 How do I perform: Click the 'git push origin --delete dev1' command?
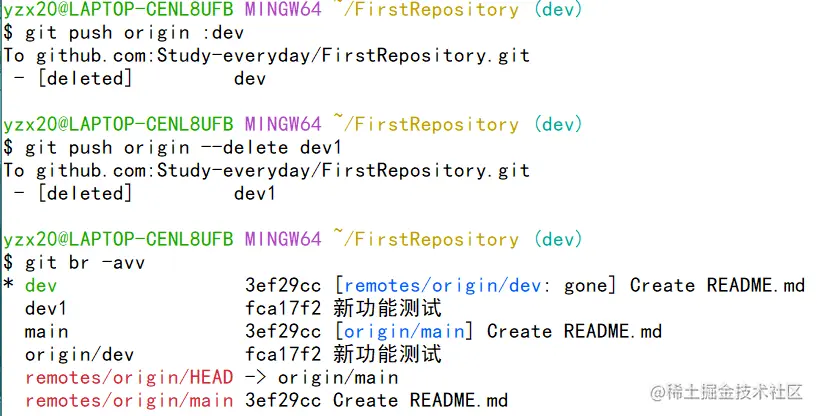183,148
